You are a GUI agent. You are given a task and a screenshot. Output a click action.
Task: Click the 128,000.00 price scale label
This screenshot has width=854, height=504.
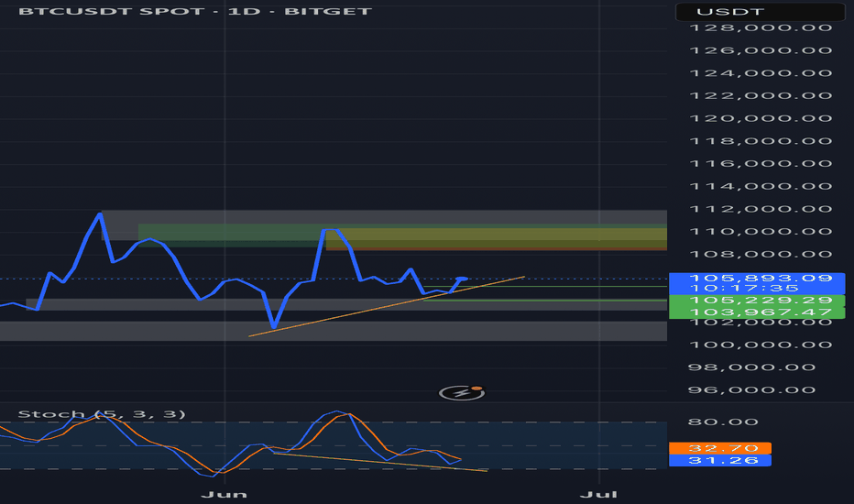pos(761,27)
